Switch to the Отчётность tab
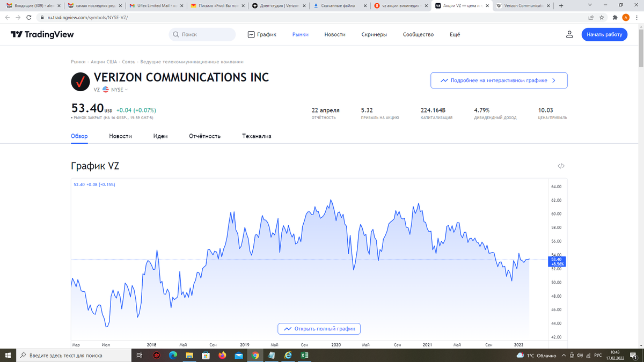 pyautogui.click(x=205, y=136)
